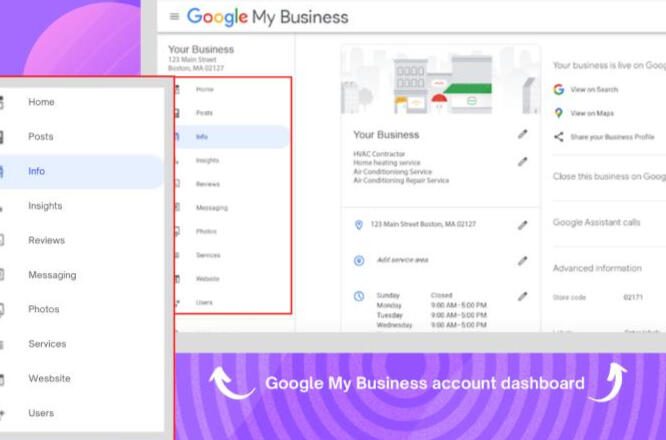
Task: Select Posts in small dashboard sidebar
Action: (x=204, y=113)
